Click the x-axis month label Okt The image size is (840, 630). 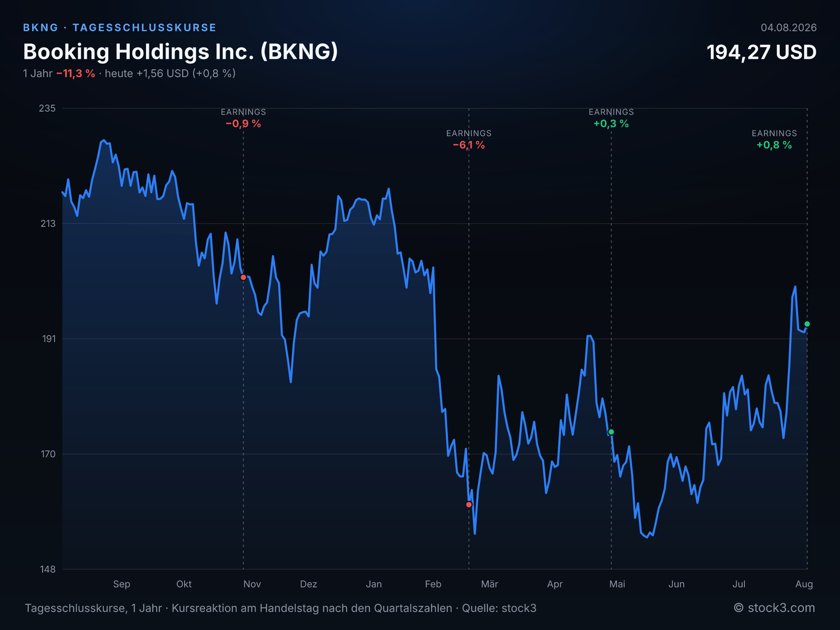(x=184, y=584)
